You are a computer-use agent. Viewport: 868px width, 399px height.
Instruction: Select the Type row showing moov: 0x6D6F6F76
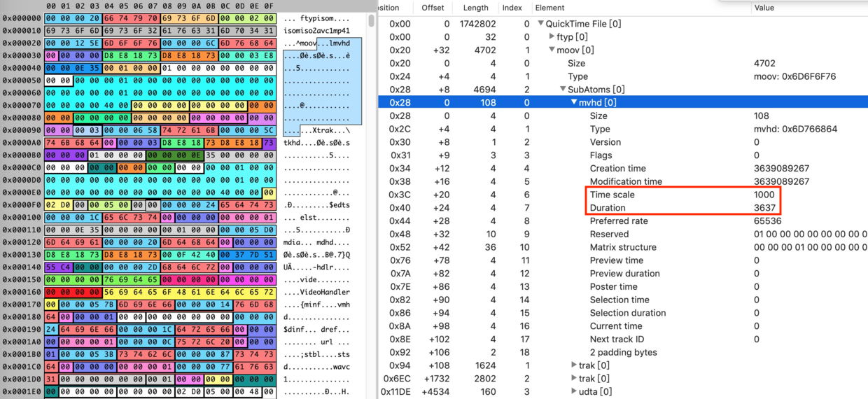click(x=623, y=76)
